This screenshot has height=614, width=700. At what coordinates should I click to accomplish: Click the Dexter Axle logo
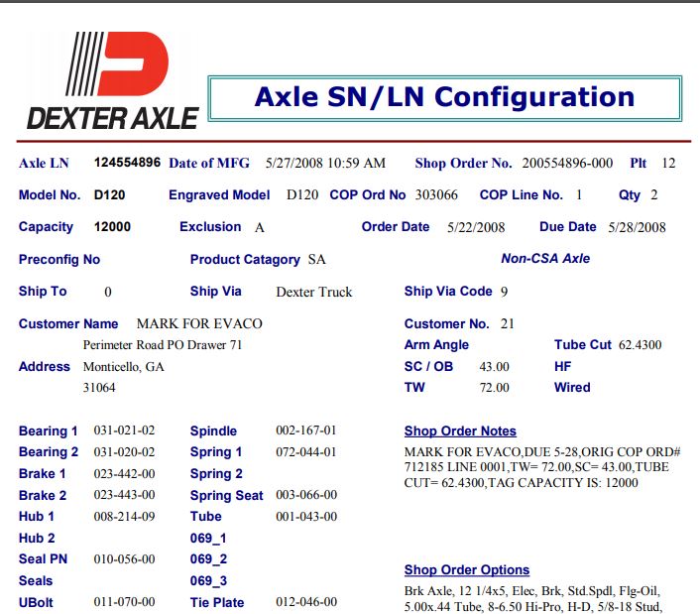[112, 81]
